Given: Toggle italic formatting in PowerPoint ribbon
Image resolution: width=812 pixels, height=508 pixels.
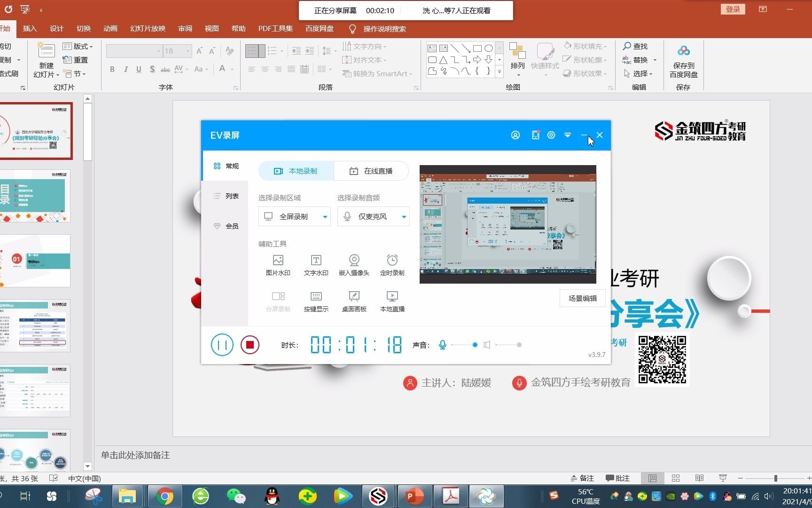Looking at the screenshot, I should point(125,69).
